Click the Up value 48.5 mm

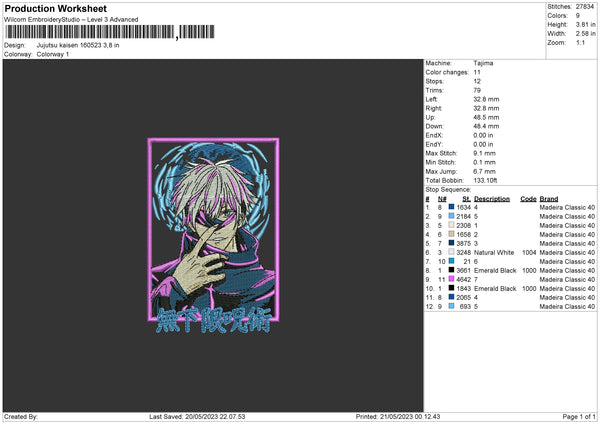pos(486,117)
